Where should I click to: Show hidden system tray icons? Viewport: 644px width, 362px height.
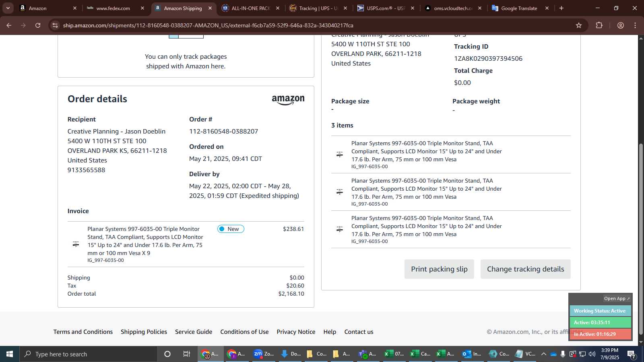pyautogui.click(x=543, y=354)
